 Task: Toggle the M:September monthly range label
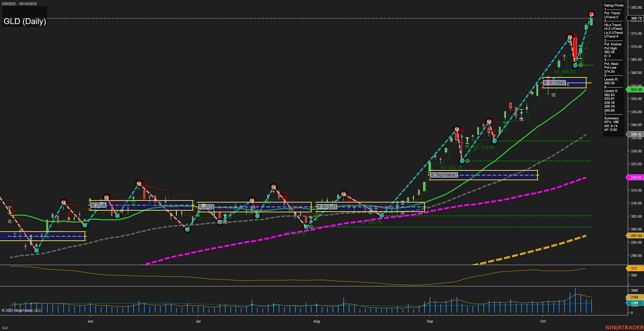[x=443, y=175]
